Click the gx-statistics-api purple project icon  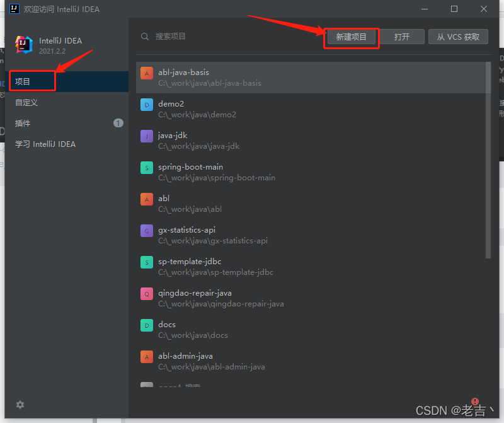[147, 231]
